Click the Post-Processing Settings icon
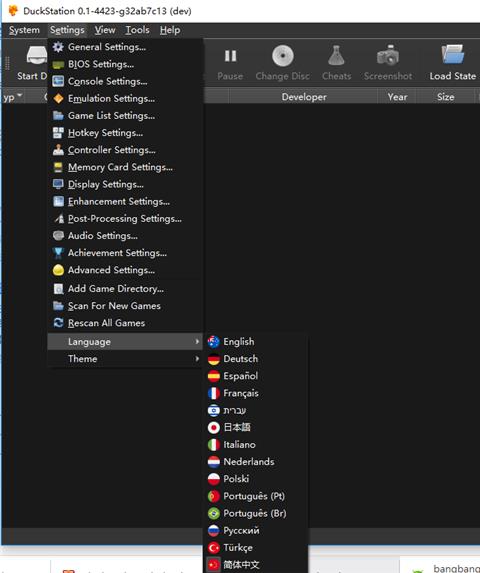This screenshot has width=480, height=573. coord(59,219)
